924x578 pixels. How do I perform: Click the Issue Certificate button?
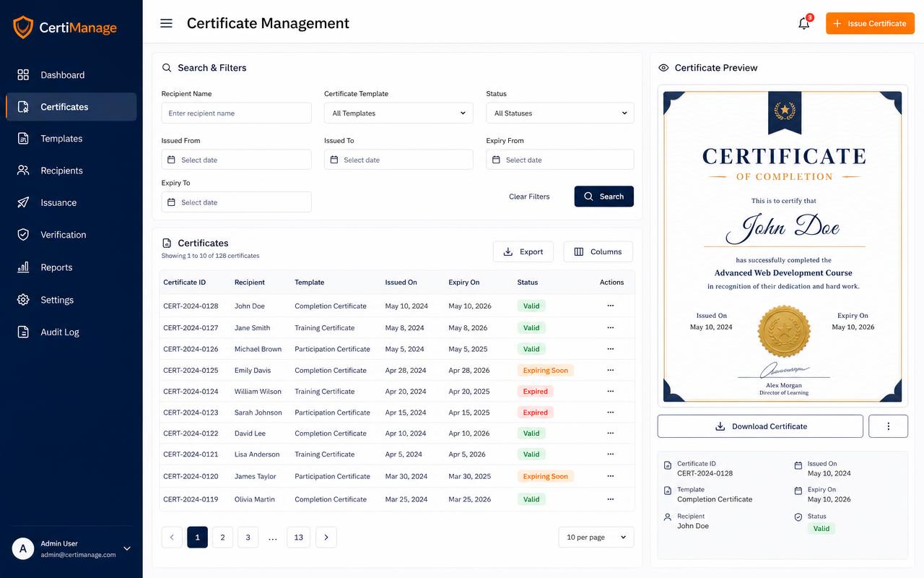pyautogui.click(x=870, y=23)
